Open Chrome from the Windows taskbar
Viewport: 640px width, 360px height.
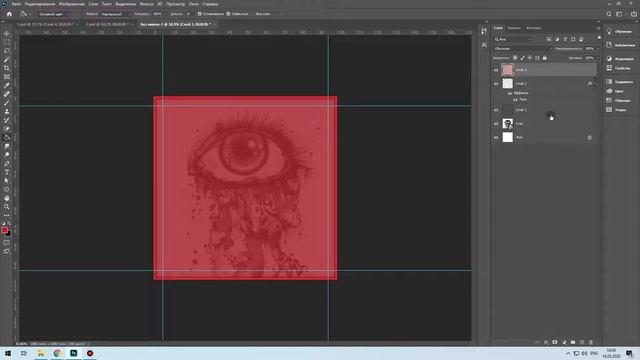[57, 353]
